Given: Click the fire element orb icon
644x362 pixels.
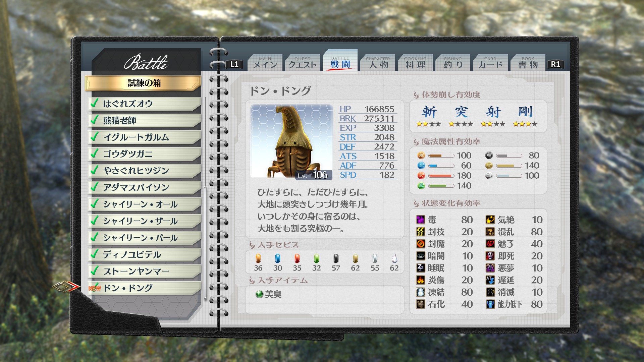Looking at the screenshot, I should pos(421,176).
